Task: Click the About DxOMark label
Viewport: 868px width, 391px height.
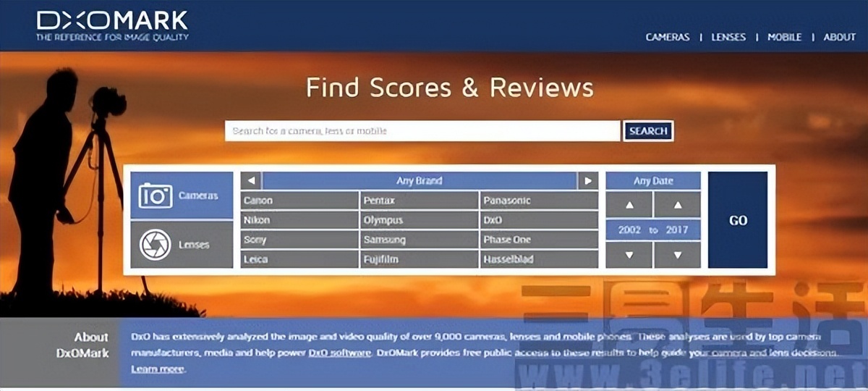Action: point(82,345)
